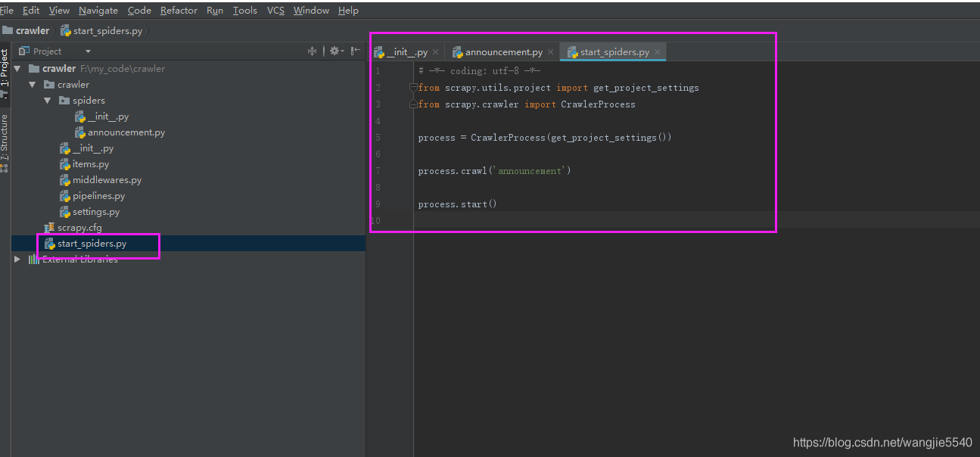The width and height of the screenshot is (980, 457).
Task: Hide the Project tool window via its icon
Action: 356,51
